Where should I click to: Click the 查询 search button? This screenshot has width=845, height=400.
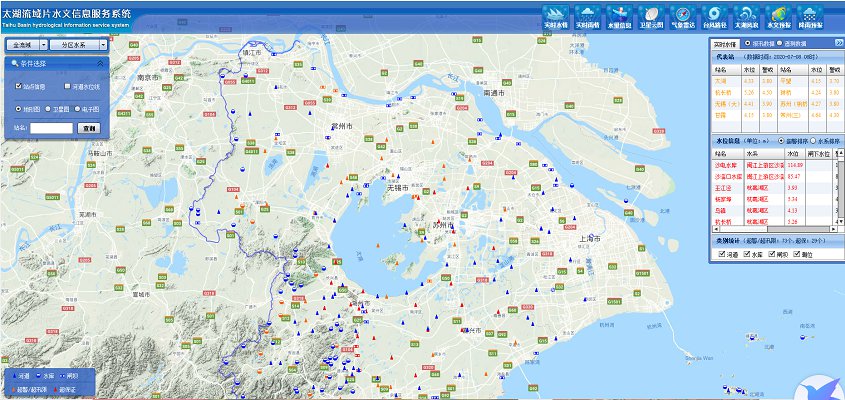[89, 128]
